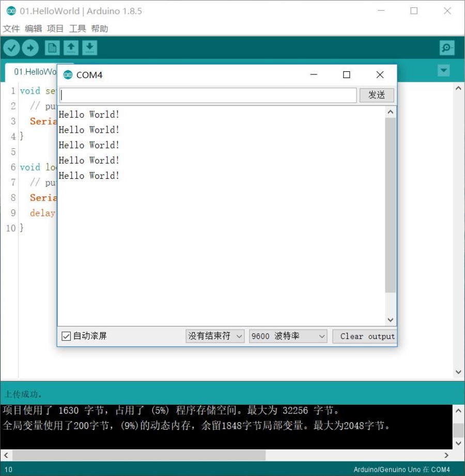The height and width of the screenshot is (476, 465).
Task: Click console horizontal scrollbar right arrow
Action: tap(446, 455)
